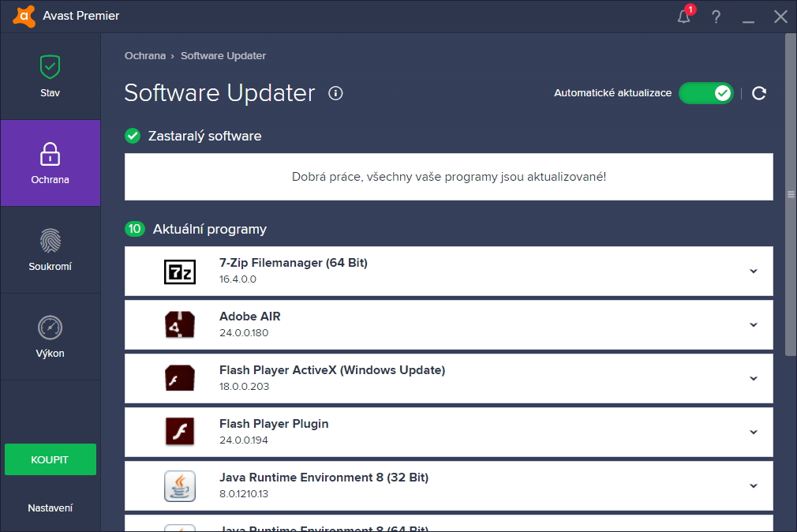The image size is (797, 532).
Task: Click the green 10 badge beside Aktuální programy
Action: click(x=135, y=229)
